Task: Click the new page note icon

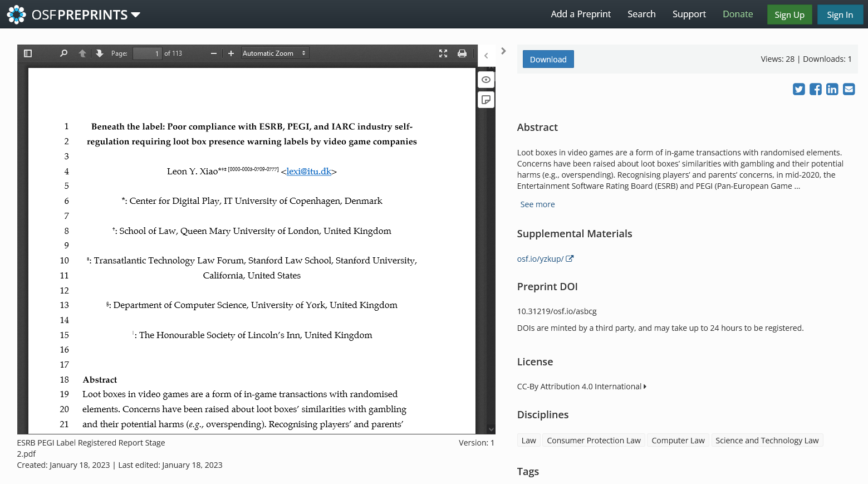Action: tap(486, 100)
